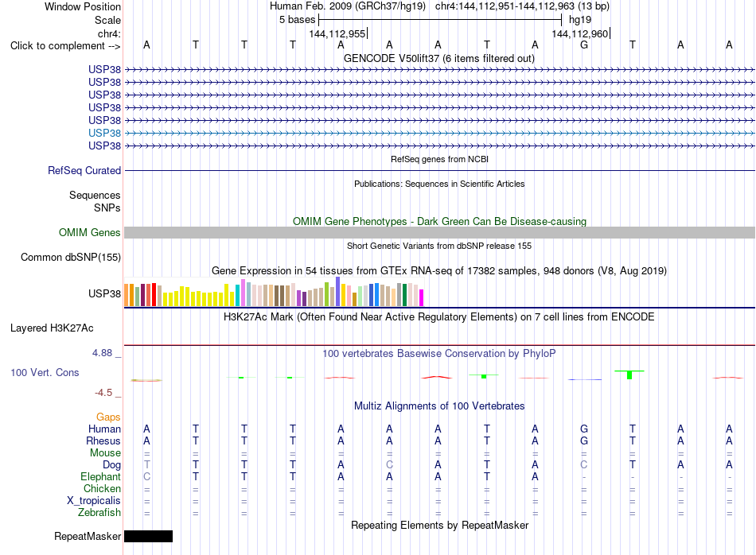The width and height of the screenshot is (756, 555).
Task: Open the GENCODE V50lift37 track title
Action: pyautogui.click(x=439, y=58)
